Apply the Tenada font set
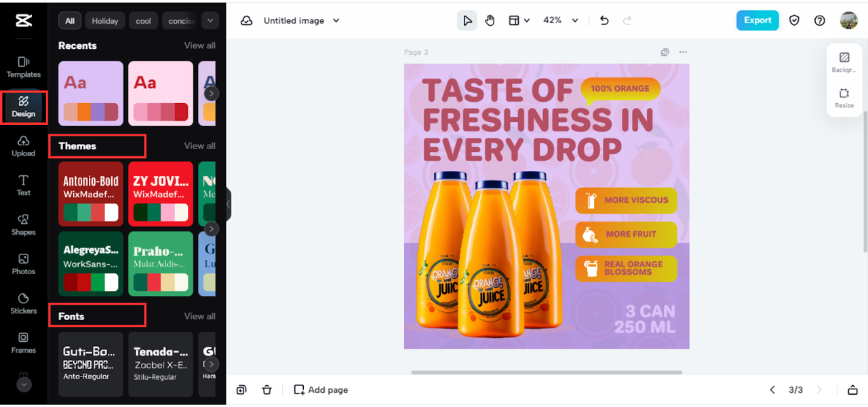The height and width of the screenshot is (407, 868). point(161,364)
